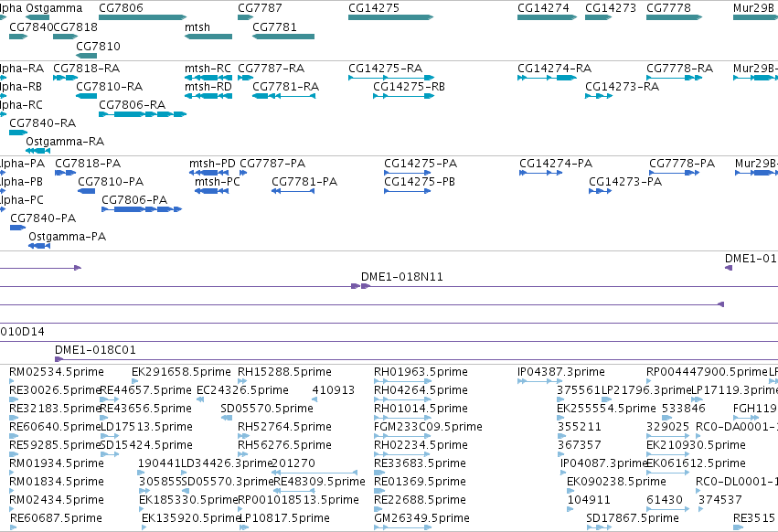Click the CG7778-RA transcript

[675, 78]
